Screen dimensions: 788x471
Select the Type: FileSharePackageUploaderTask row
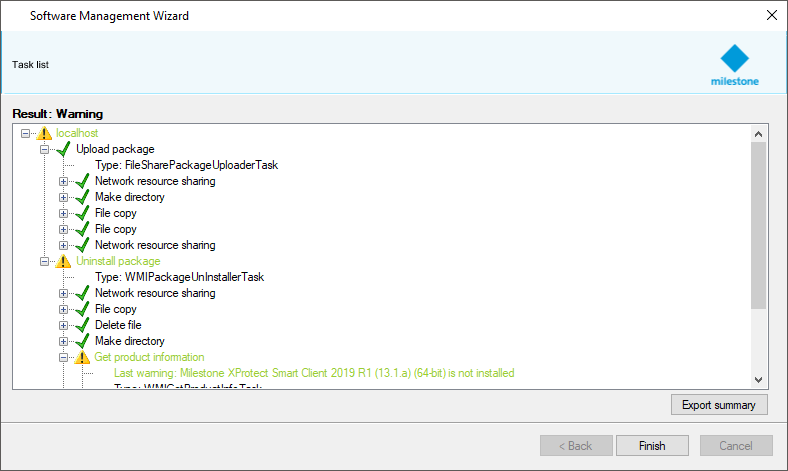point(186,165)
